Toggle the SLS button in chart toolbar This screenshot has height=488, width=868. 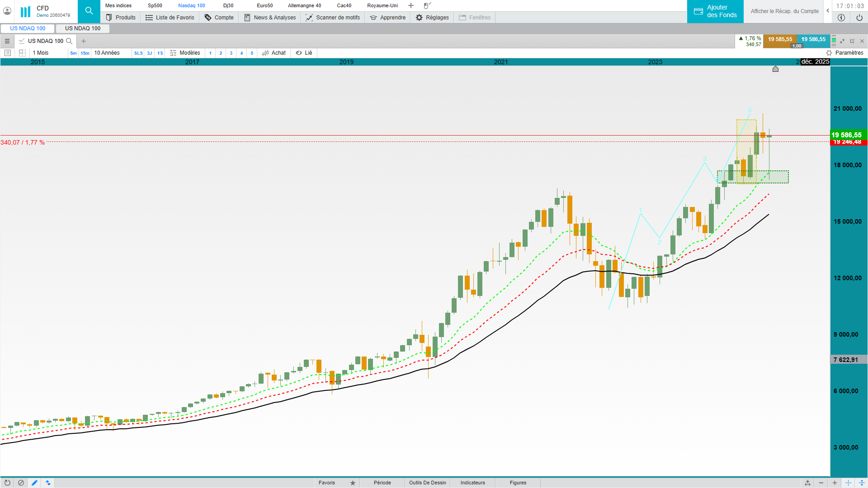[138, 53]
